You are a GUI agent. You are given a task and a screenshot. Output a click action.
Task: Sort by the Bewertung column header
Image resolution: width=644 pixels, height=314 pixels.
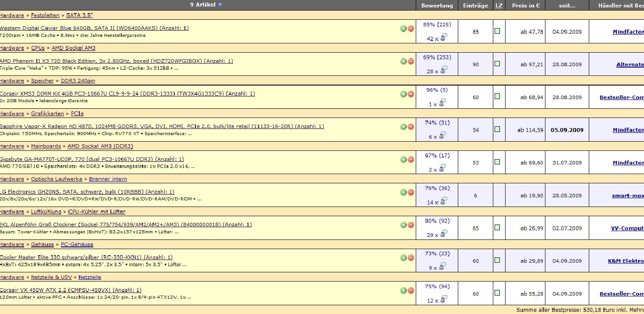click(x=437, y=5)
